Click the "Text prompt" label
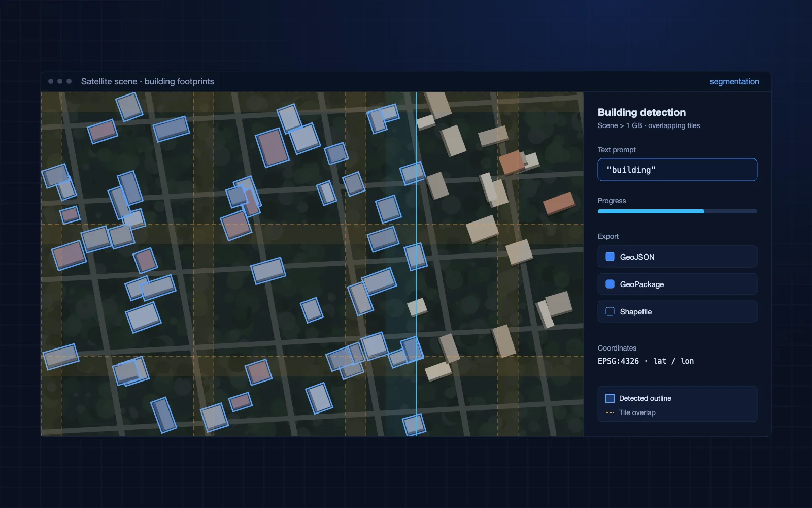This screenshot has height=508, width=812. pyautogui.click(x=617, y=150)
